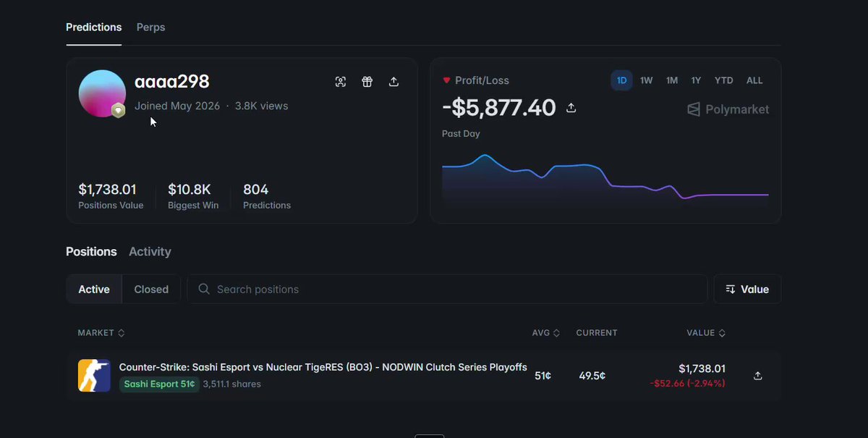The width and height of the screenshot is (868, 438).
Task: Click the 3.8K views text
Action: click(x=262, y=106)
